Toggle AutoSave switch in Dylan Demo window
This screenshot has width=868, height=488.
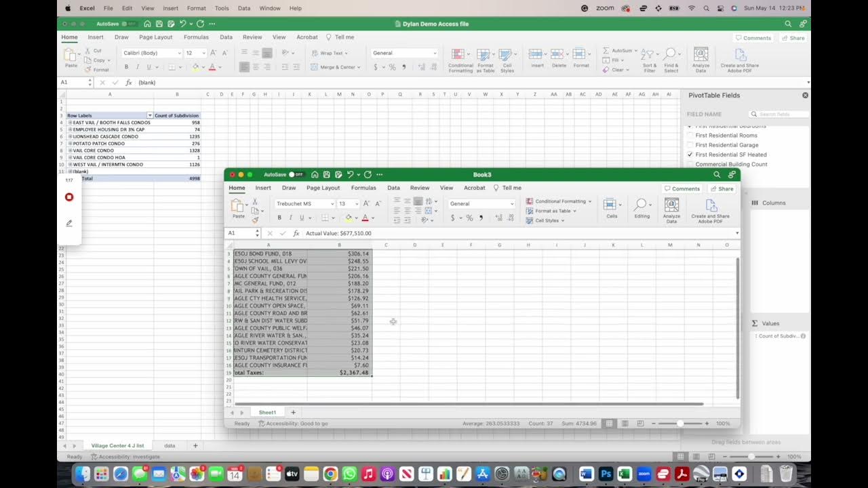click(128, 24)
